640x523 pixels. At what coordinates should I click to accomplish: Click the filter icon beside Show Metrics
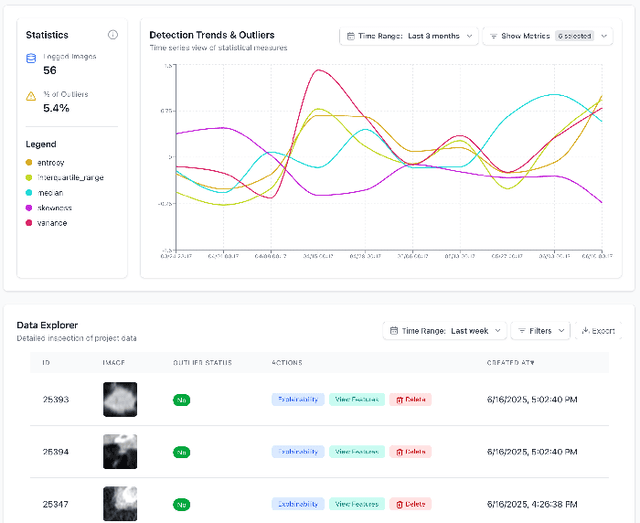pyautogui.click(x=493, y=36)
